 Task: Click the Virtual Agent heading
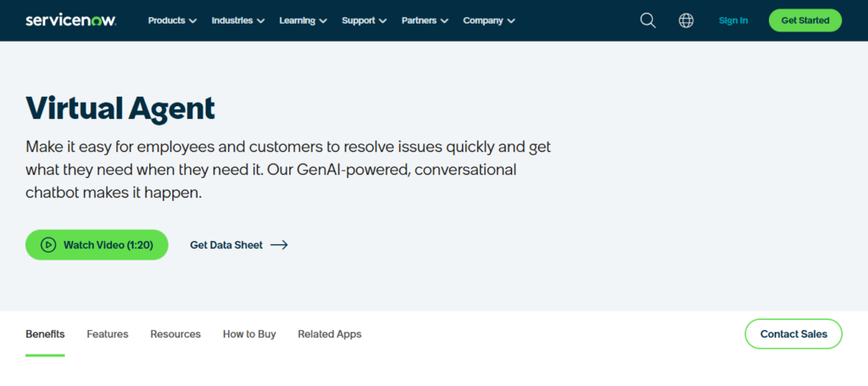pos(120,108)
